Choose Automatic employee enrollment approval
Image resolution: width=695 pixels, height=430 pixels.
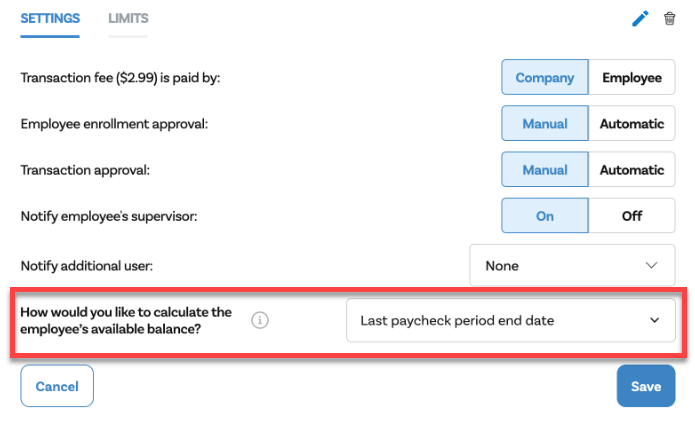631,125
